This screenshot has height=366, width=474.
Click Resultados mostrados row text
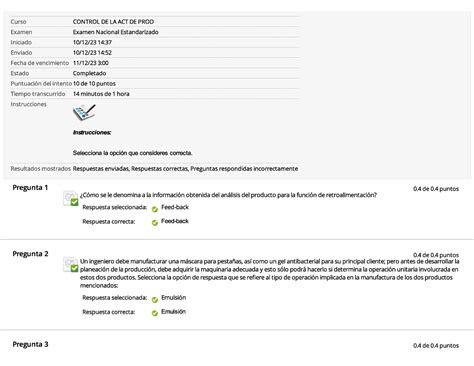pyautogui.click(x=154, y=169)
